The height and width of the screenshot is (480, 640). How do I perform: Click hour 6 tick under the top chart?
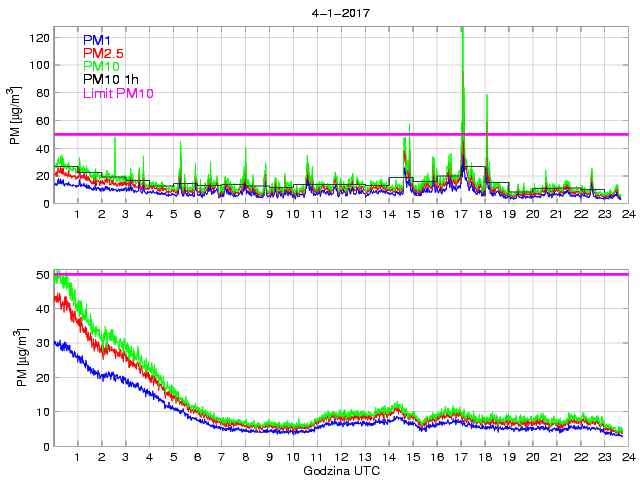(197, 214)
